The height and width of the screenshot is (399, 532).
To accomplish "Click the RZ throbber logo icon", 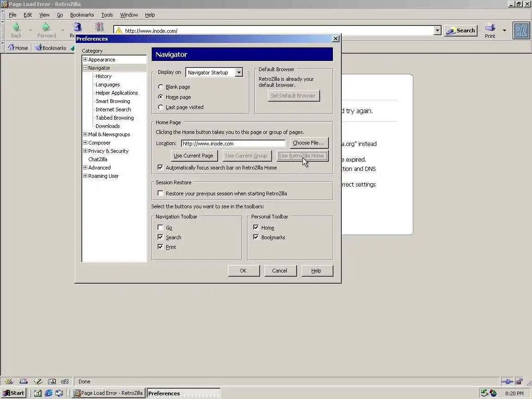I will click(x=521, y=30).
